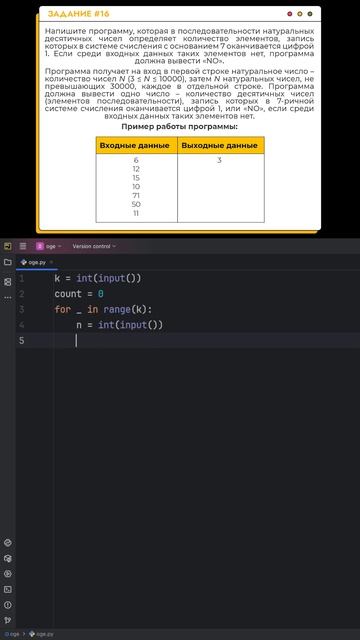Open the Structure tool window icon
This screenshot has height=640, width=360.
click(7, 282)
